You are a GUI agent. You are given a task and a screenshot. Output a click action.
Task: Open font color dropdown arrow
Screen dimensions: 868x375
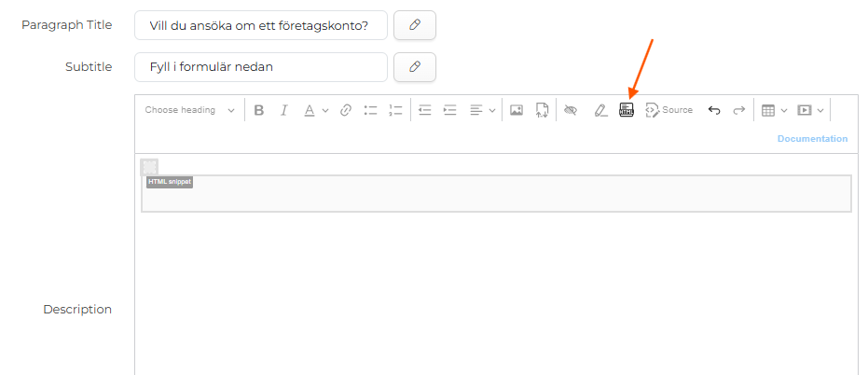coord(325,110)
